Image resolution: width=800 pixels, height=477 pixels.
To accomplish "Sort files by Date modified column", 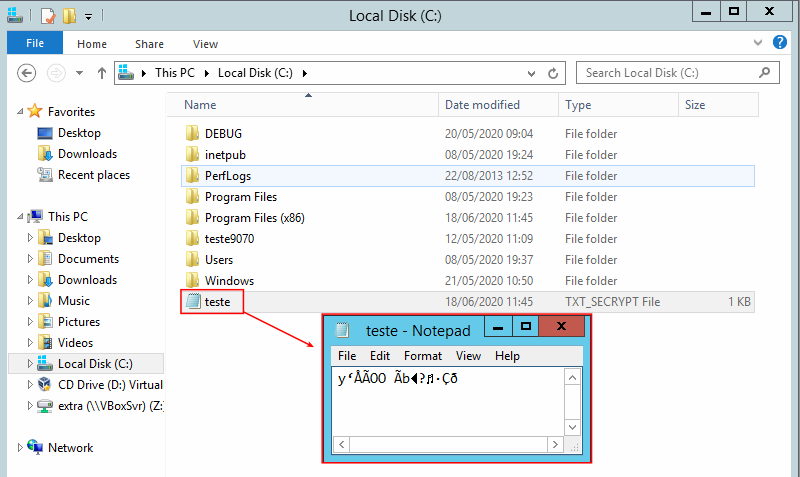I will 482,105.
